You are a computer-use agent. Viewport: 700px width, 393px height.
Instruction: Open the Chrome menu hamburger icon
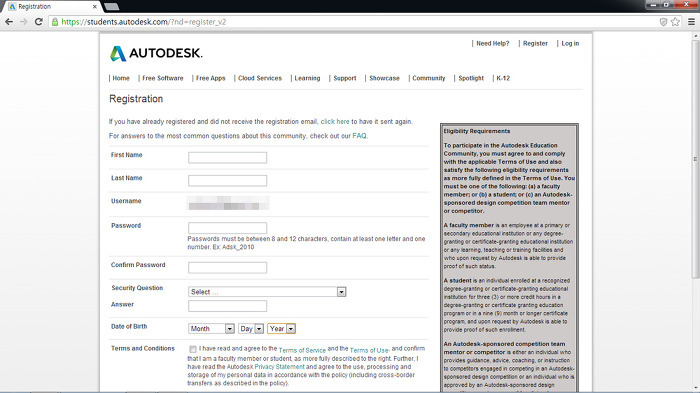click(x=691, y=21)
